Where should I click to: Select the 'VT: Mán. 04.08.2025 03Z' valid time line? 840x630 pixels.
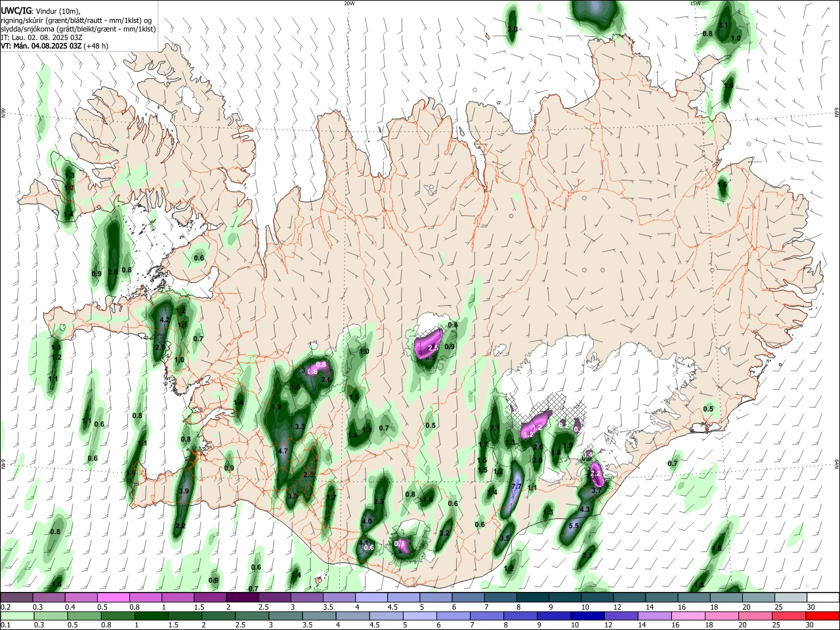tap(41, 46)
